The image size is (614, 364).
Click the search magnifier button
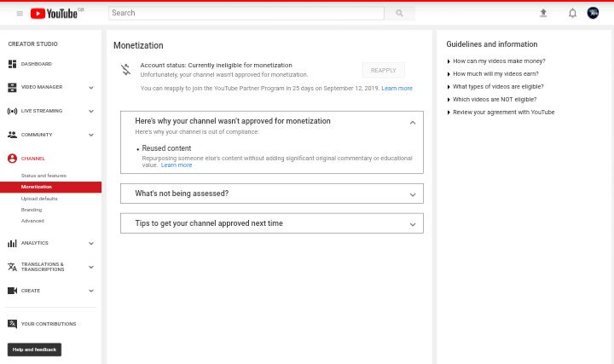[399, 13]
